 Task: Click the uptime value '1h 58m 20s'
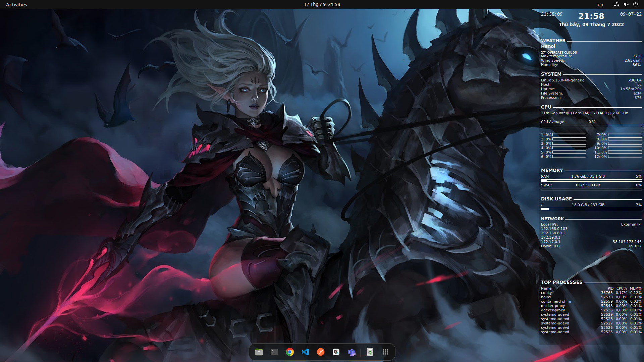pyautogui.click(x=631, y=89)
